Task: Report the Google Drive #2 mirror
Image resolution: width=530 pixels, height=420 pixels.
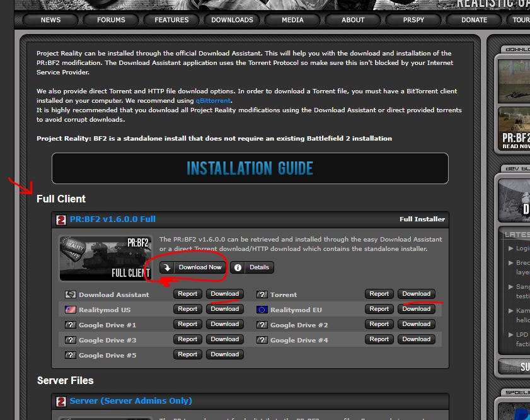Action: 379,324
